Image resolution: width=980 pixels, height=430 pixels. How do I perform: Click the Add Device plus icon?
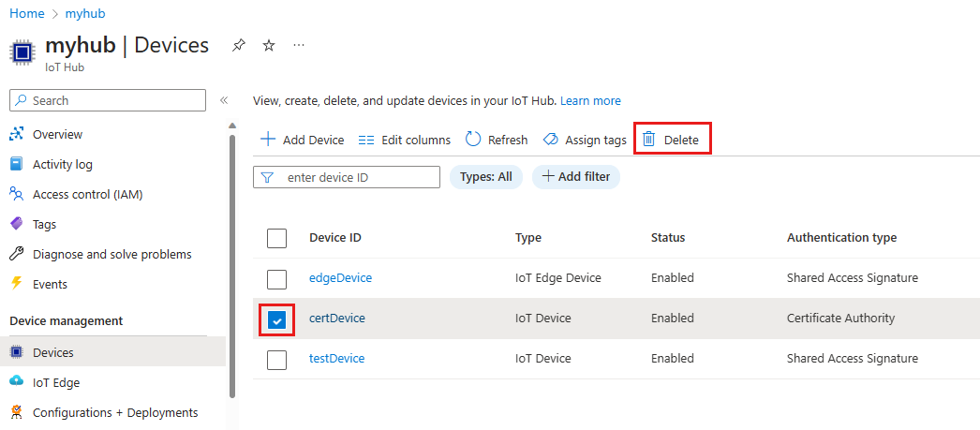coord(268,140)
